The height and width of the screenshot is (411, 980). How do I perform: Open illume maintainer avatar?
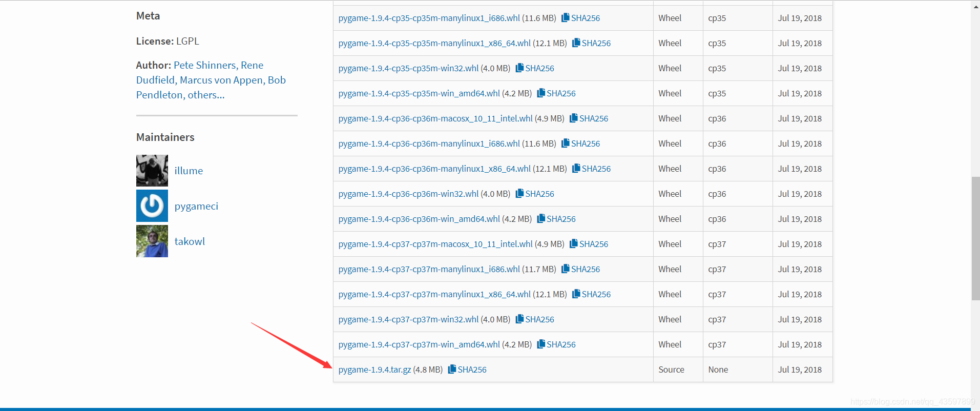tap(152, 171)
